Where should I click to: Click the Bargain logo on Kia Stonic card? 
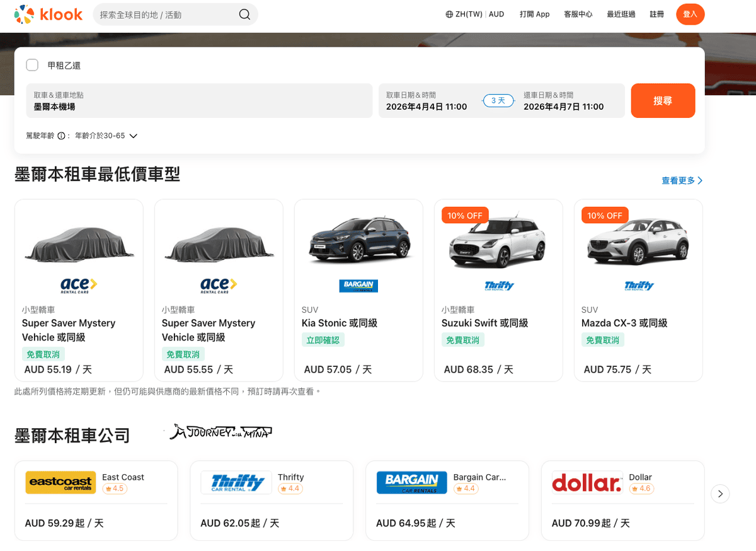[358, 286]
